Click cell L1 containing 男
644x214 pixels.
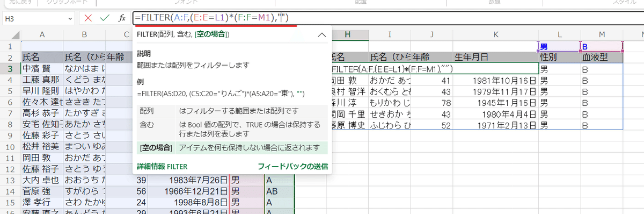(559, 46)
